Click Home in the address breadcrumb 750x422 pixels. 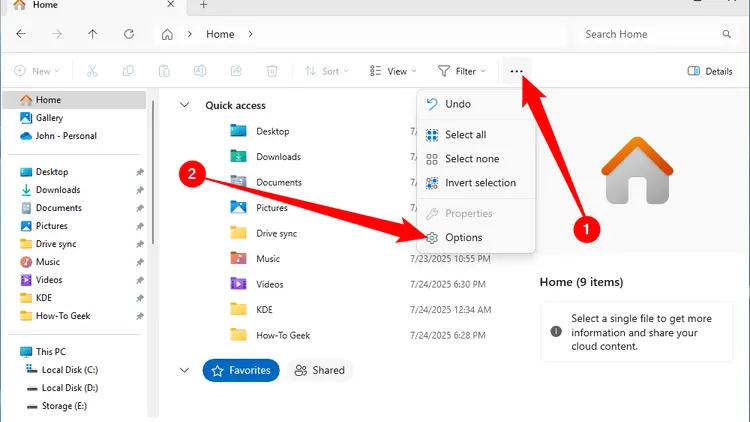click(x=220, y=34)
